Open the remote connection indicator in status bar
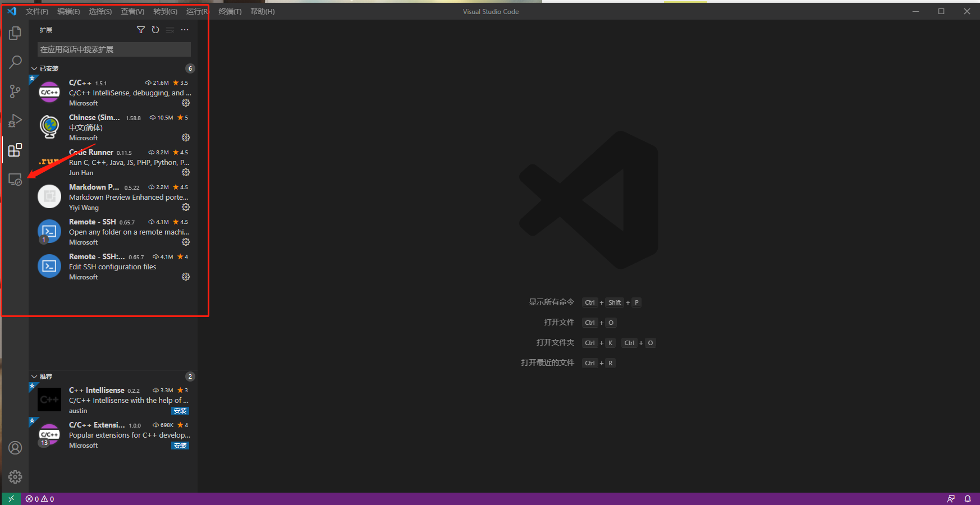Image resolution: width=980 pixels, height=505 pixels. (x=11, y=498)
